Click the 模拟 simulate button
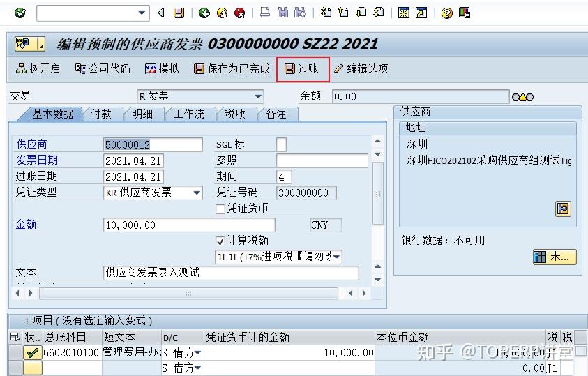The height and width of the screenshot is (376, 588). click(x=162, y=68)
